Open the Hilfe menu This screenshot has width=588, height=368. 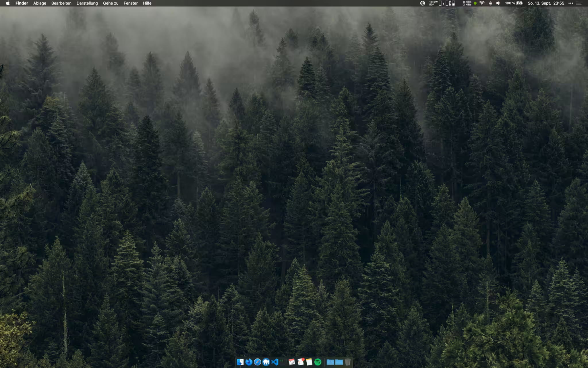[x=147, y=3]
